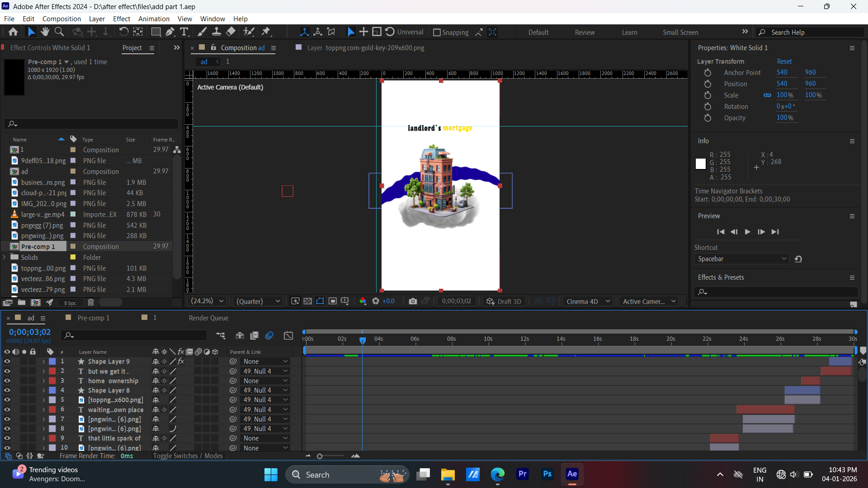This screenshot has width=868, height=488.
Task: Open Adobe Premiere Pro from the taskbar
Action: pos(523,474)
